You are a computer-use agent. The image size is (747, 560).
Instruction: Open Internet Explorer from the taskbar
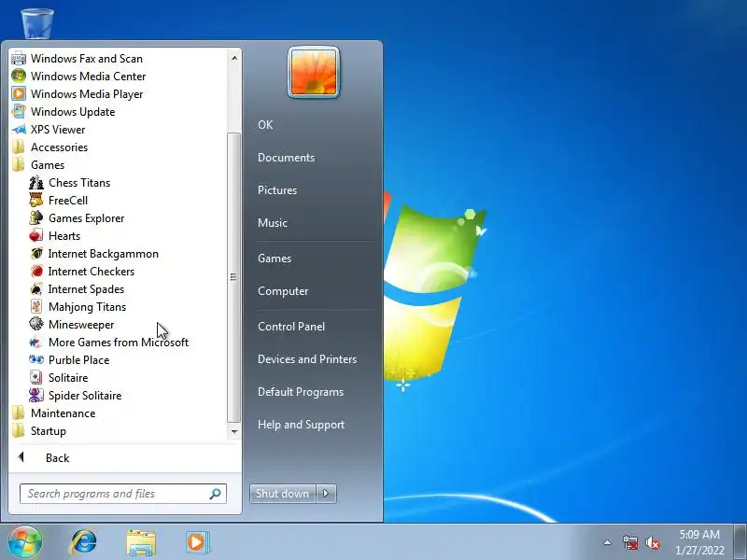pyautogui.click(x=83, y=542)
